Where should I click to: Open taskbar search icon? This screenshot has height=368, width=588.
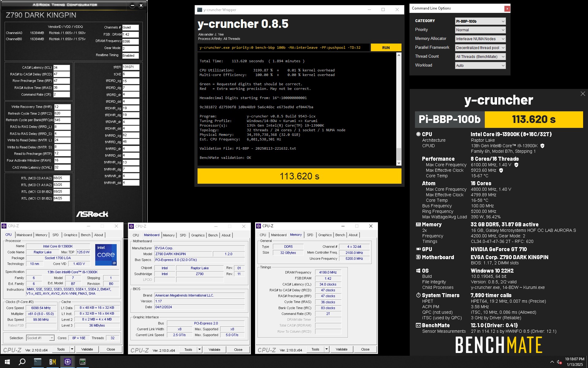coord(22,362)
